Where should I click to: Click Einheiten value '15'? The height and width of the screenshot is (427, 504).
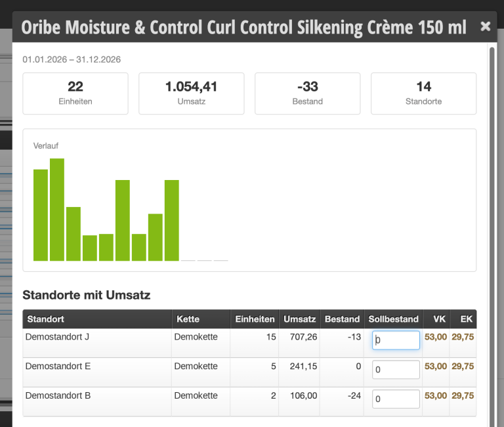[x=270, y=337]
